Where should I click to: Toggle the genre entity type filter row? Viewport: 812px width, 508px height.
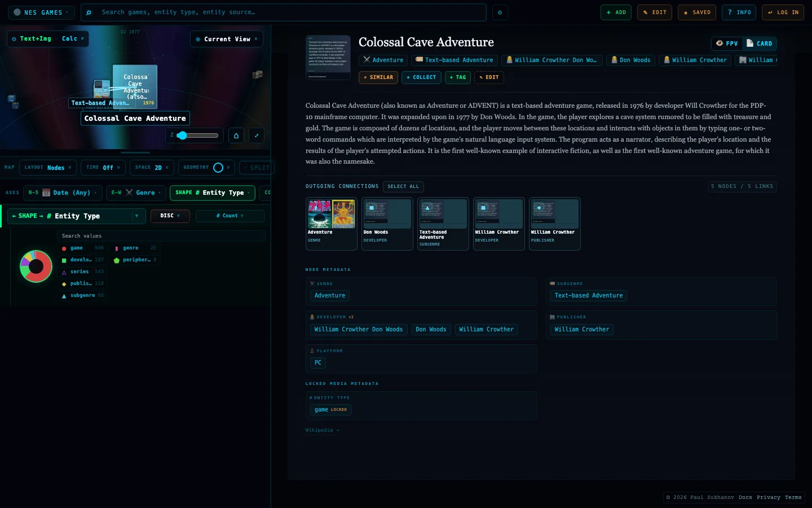pos(136,248)
